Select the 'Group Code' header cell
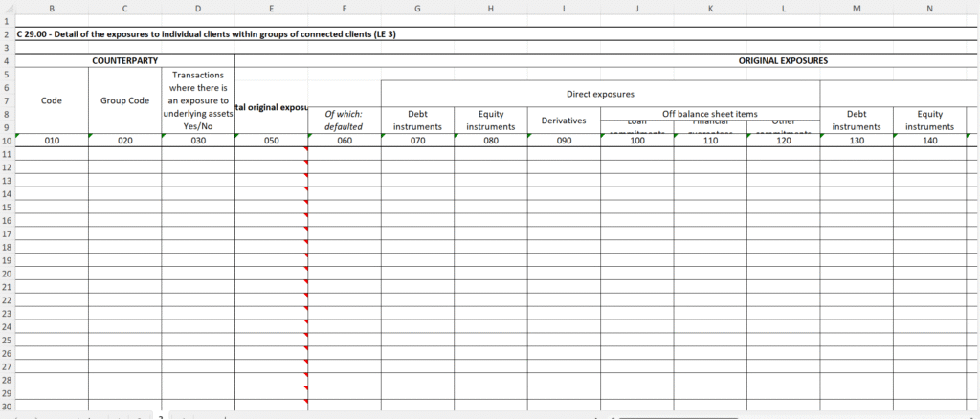980x419 pixels. point(124,100)
